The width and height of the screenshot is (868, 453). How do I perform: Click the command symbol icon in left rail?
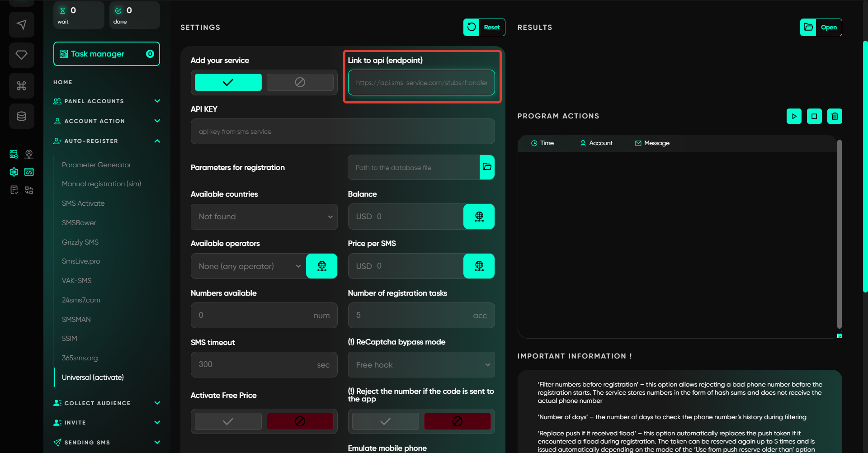click(21, 86)
